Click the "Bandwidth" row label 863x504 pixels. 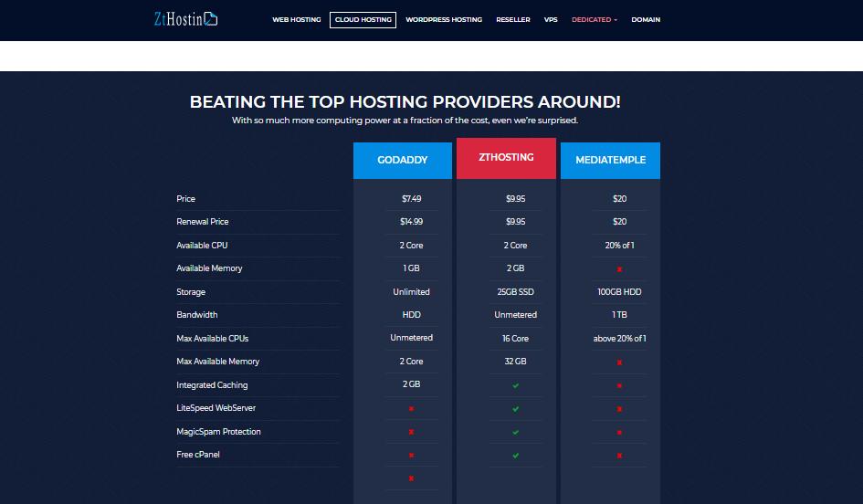coord(196,315)
